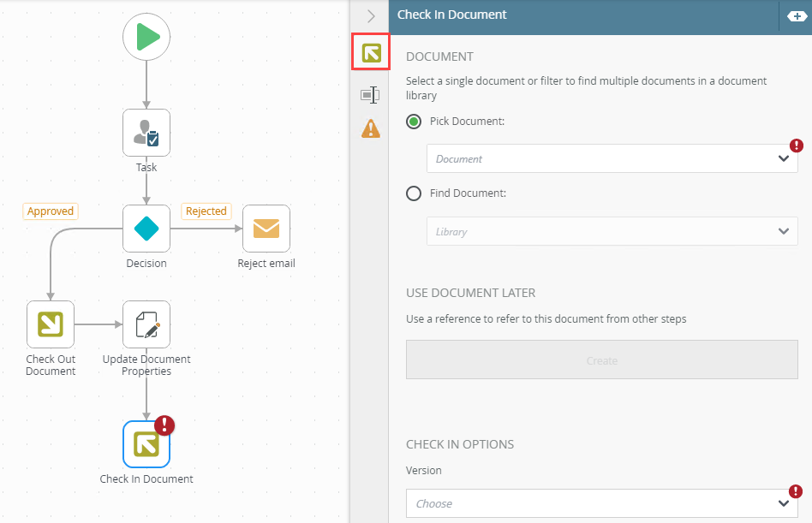The width and height of the screenshot is (812, 523).
Task: Open the Errors warning triangle tab
Action: (370, 128)
